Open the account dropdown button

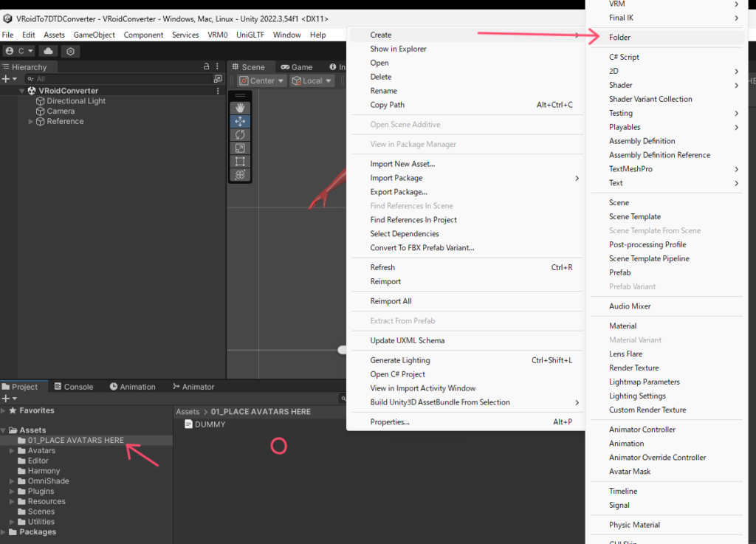coord(19,51)
